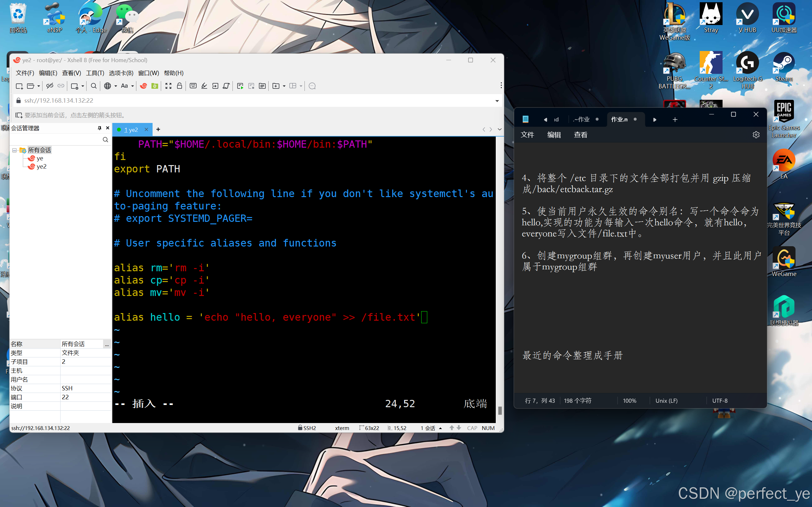The width and height of the screenshot is (812, 507).
Task: Click the disconnect session icon
Action: point(50,86)
